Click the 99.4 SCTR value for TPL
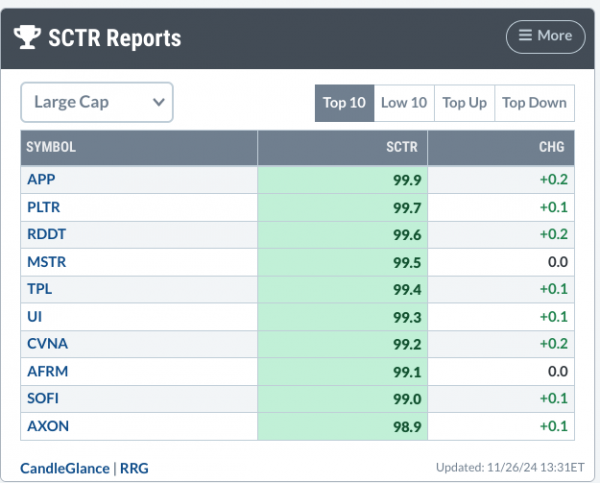The height and width of the screenshot is (483, 600). coord(407,289)
